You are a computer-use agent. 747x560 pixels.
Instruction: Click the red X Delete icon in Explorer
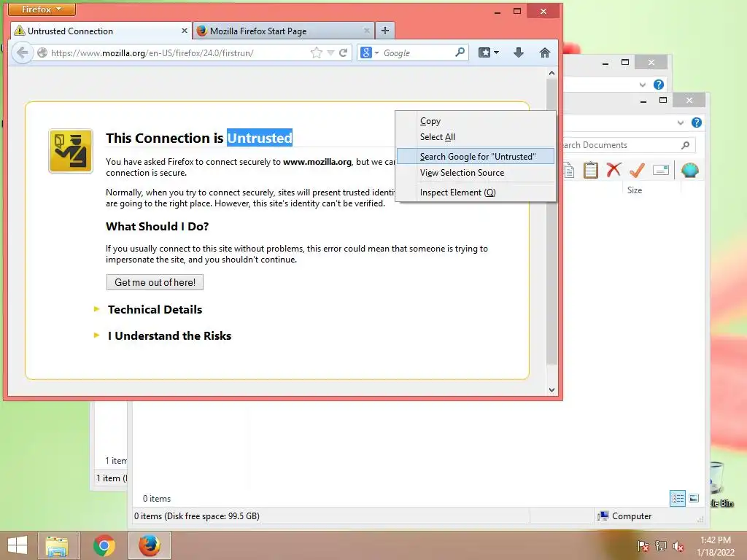pyautogui.click(x=614, y=169)
